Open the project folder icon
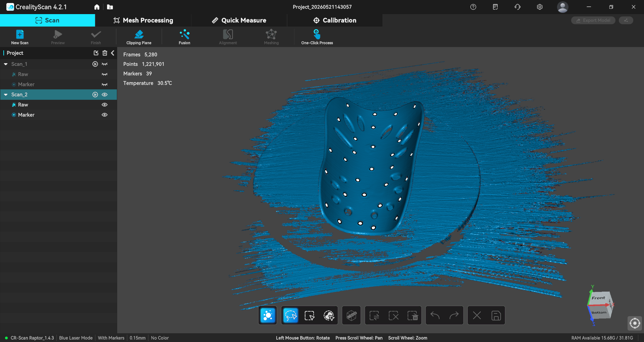The height and width of the screenshot is (342, 644). (110, 7)
